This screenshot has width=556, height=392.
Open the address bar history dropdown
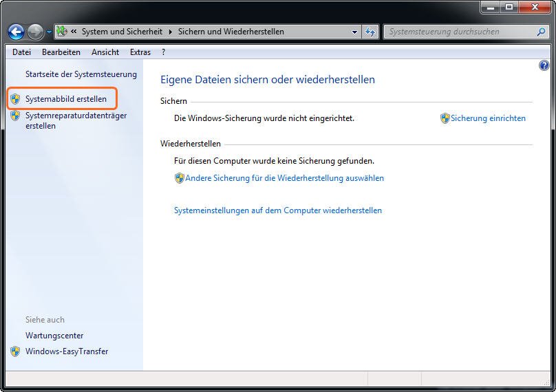click(354, 32)
